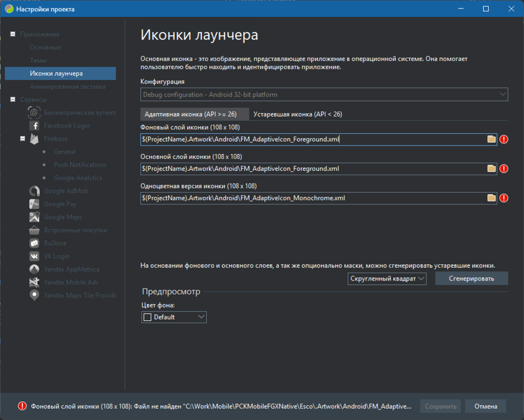
Task: Collapse the Сервисы tree section
Action: click(x=13, y=100)
